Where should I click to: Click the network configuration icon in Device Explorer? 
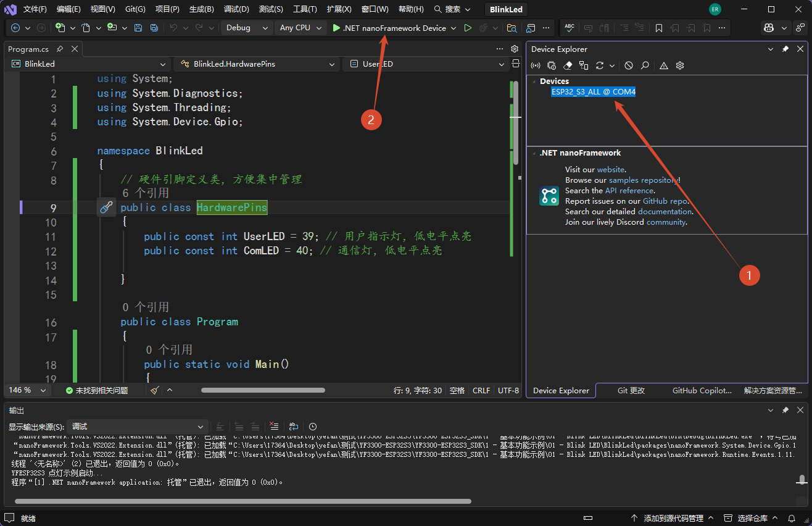coord(584,65)
